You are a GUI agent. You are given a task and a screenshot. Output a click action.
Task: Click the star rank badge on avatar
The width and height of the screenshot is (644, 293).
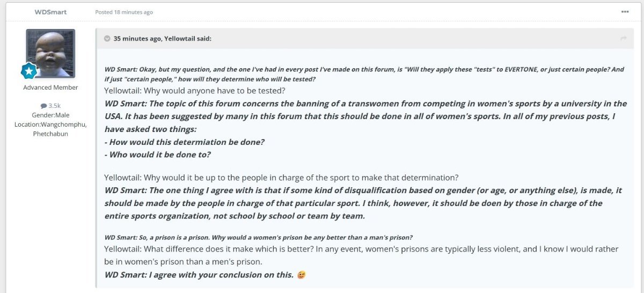(29, 70)
